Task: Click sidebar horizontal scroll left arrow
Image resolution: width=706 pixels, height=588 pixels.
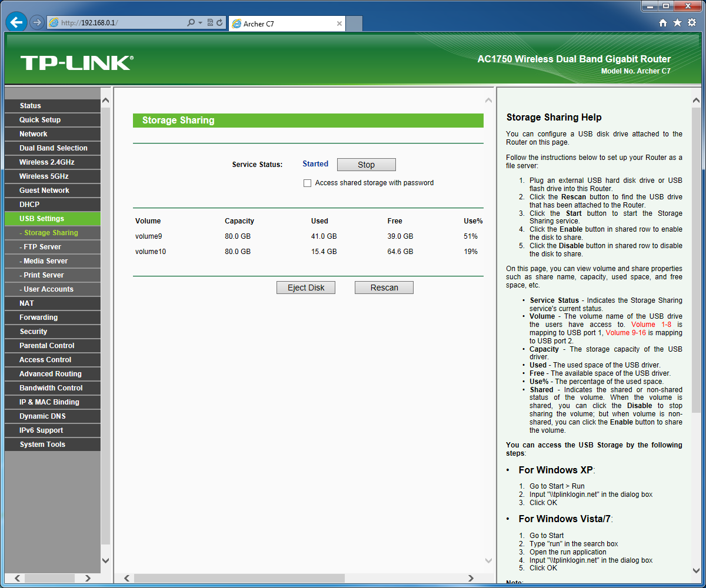Action: 17,579
